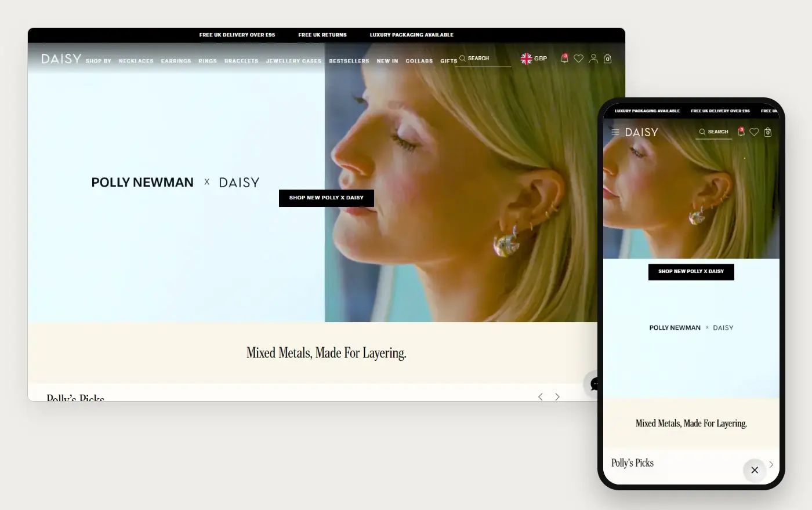812x510 pixels.
Task: Open notifications bell in the desktop header
Action: click(x=564, y=58)
